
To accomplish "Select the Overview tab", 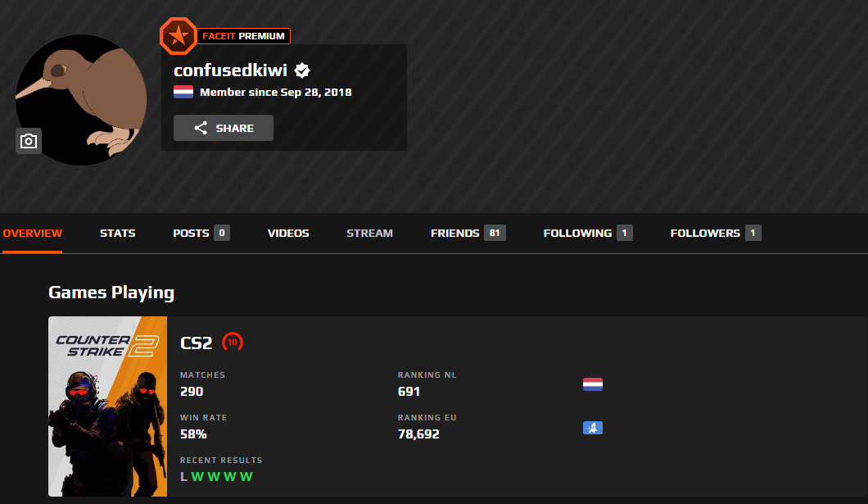I will [32, 234].
